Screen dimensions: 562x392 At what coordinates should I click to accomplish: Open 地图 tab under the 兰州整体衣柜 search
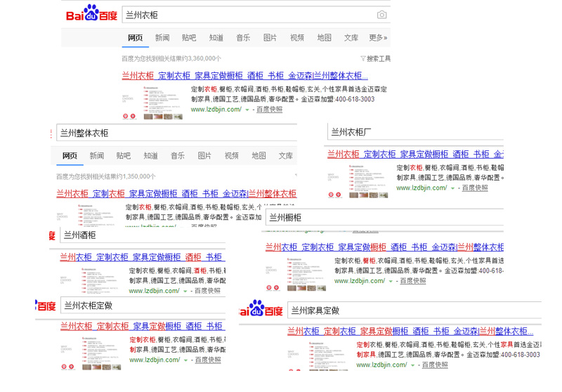[259, 155]
